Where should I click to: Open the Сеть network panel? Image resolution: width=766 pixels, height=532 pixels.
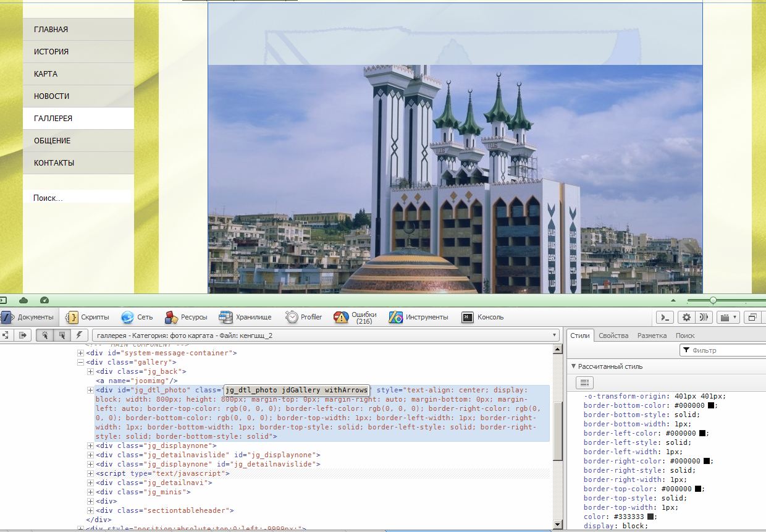pos(137,317)
